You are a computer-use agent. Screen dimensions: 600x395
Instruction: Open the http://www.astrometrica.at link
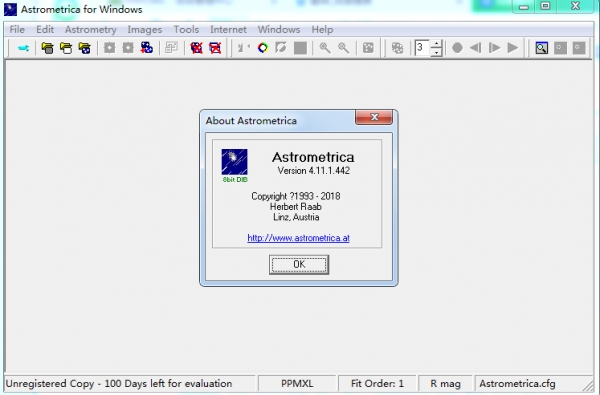point(298,238)
